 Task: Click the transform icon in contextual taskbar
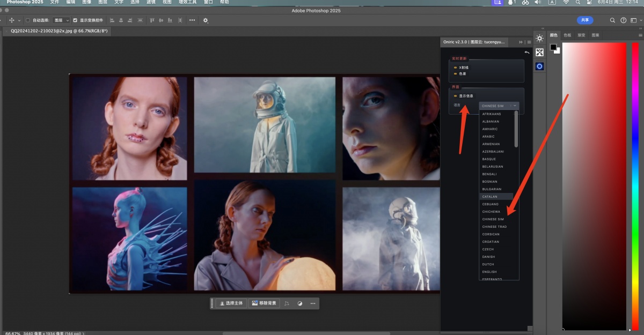[x=287, y=303]
